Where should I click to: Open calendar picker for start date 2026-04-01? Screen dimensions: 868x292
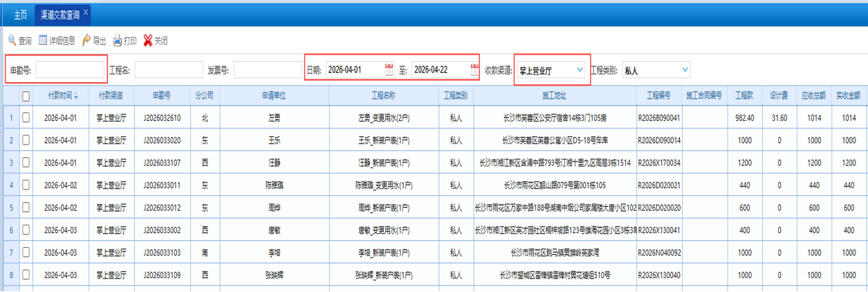[389, 69]
